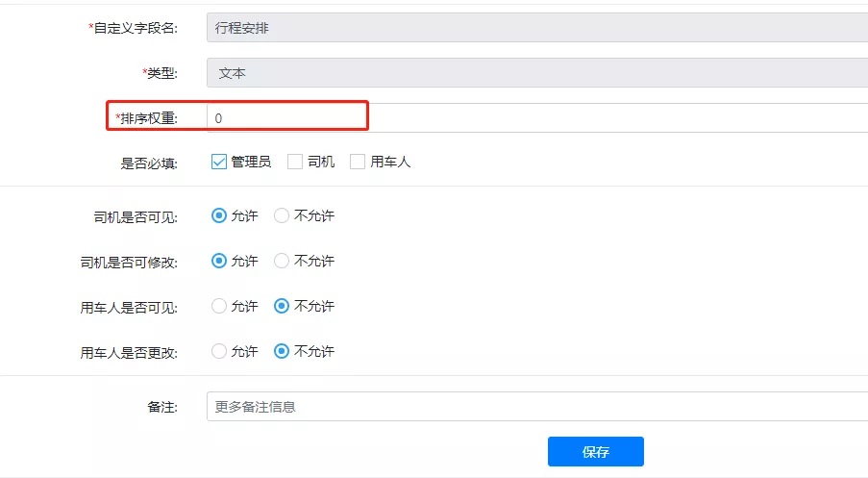Click the 管理员 checkbox label text
Image resolution: width=868 pixels, height=478 pixels.
click(251, 162)
